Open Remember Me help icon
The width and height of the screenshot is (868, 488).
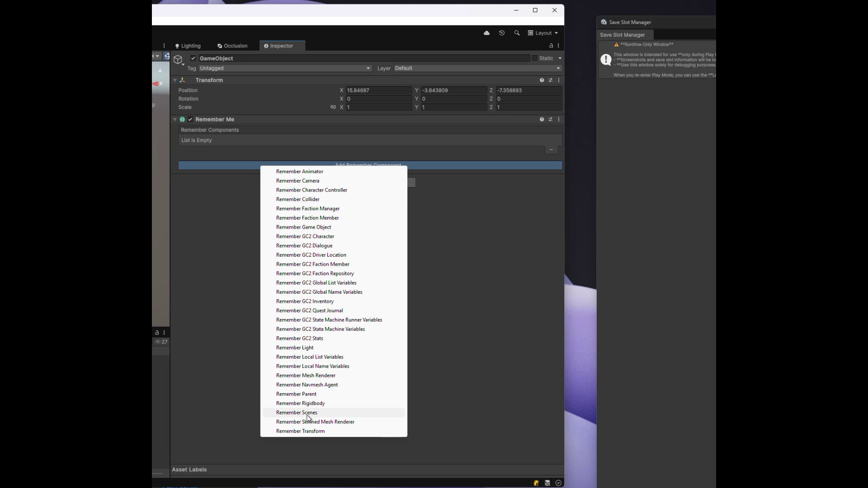[542, 119]
